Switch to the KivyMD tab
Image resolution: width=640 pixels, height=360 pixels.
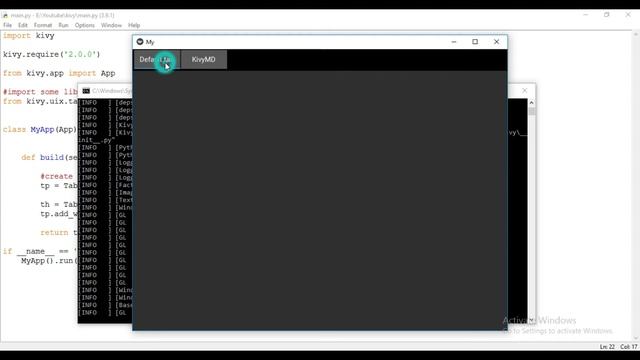204,60
